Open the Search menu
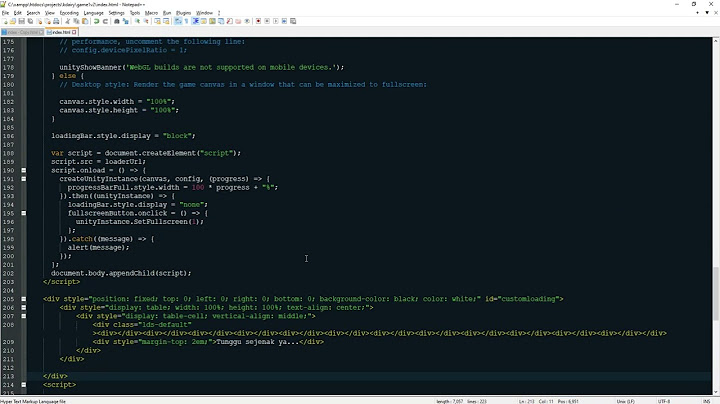The height and width of the screenshot is (404, 720). click(x=33, y=13)
